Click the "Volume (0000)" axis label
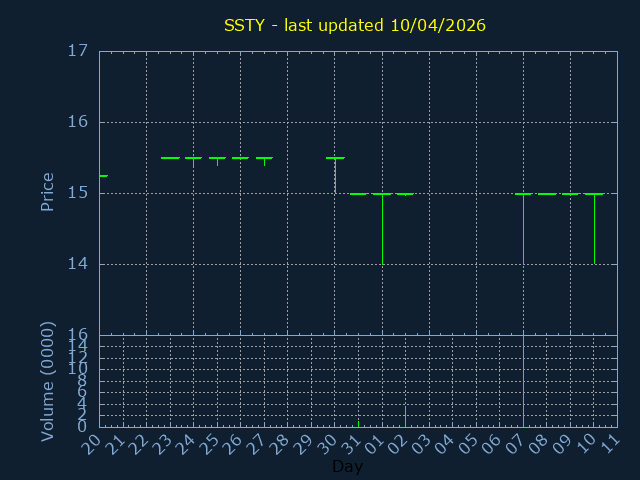Screen dimensions: 640x480 (x=47, y=381)
